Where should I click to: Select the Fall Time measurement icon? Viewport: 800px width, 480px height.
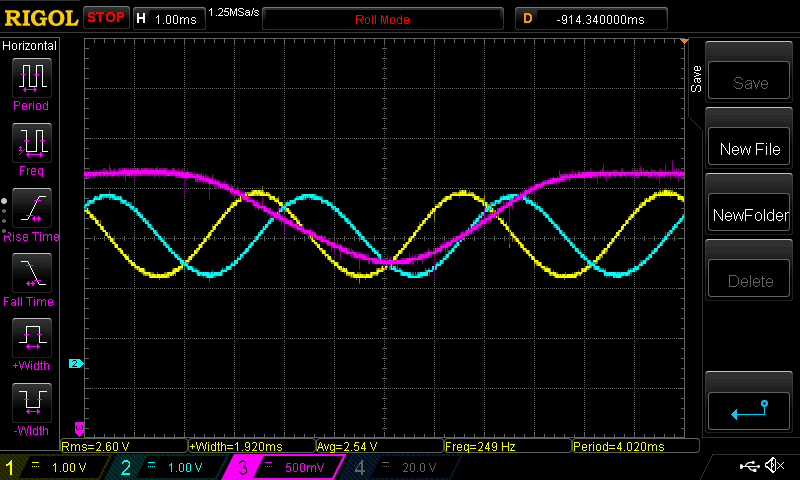(32, 272)
